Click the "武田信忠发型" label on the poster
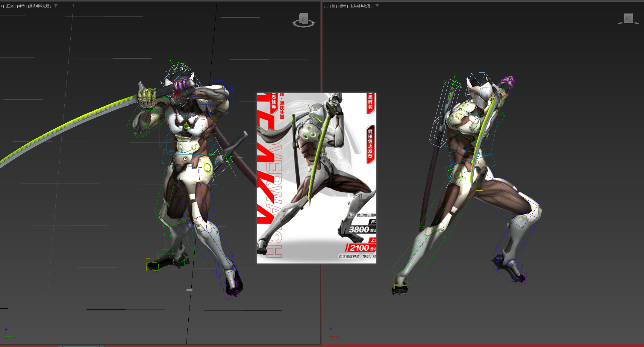The image size is (644, 347). coord(370,144)
